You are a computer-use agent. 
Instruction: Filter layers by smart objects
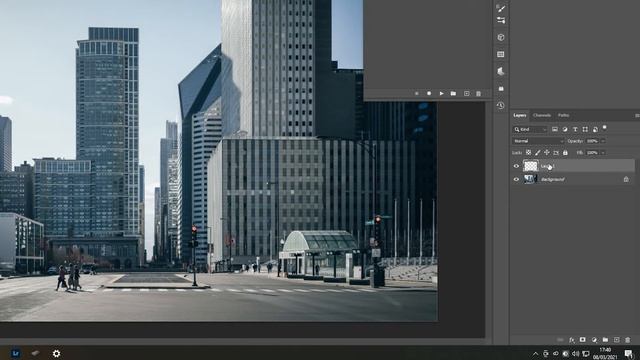[595, 129]
